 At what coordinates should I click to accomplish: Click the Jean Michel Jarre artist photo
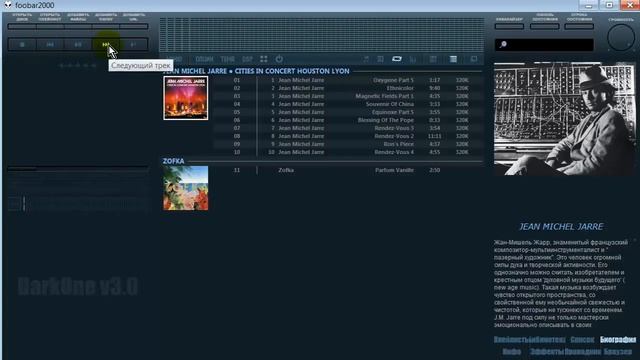pyautogui.click(x=564, y=119)
